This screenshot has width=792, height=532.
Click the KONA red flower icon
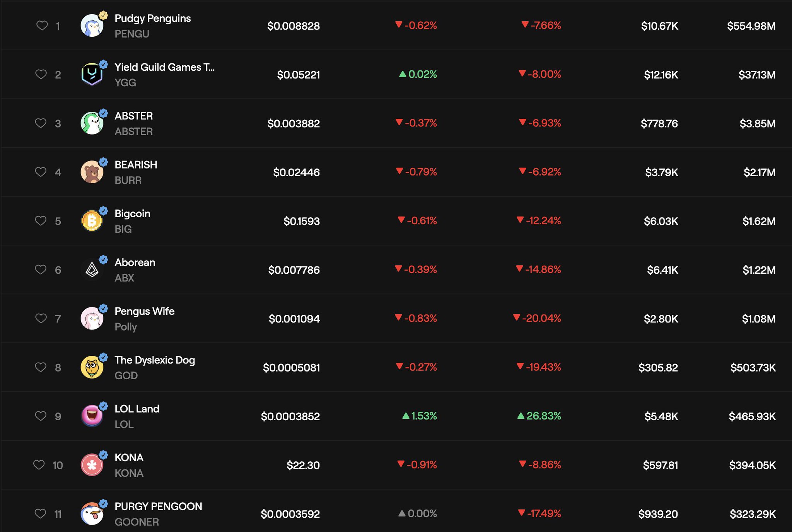pos(92,465)
